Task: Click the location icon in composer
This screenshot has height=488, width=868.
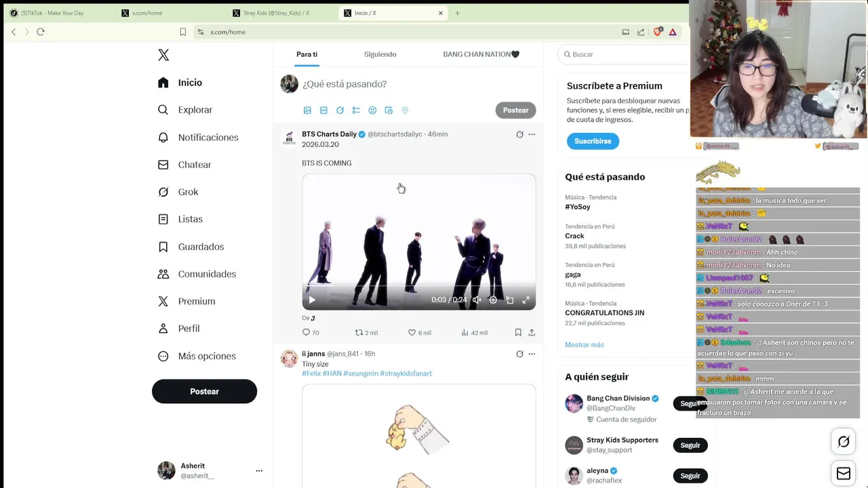Action: [x=405, y=110]
